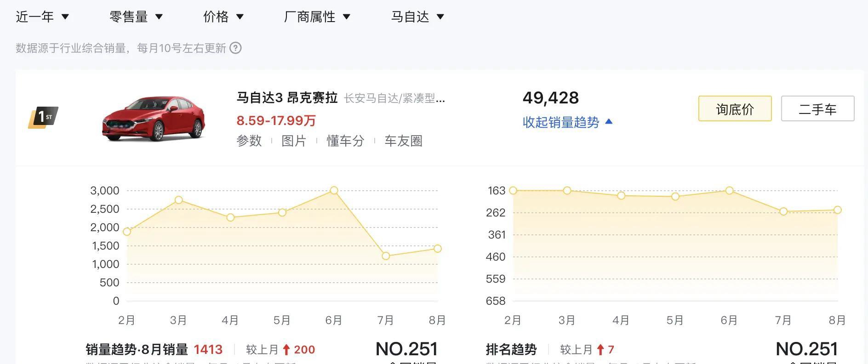The width and height of the screenshot is (868, 364).
Task: Click the 1st rank badge icon
Action: click(x=43, y=118)
